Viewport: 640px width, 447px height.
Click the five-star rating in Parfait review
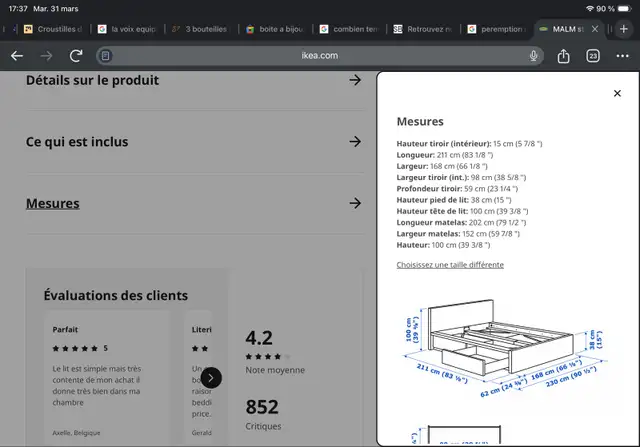(x=75, y=348)
